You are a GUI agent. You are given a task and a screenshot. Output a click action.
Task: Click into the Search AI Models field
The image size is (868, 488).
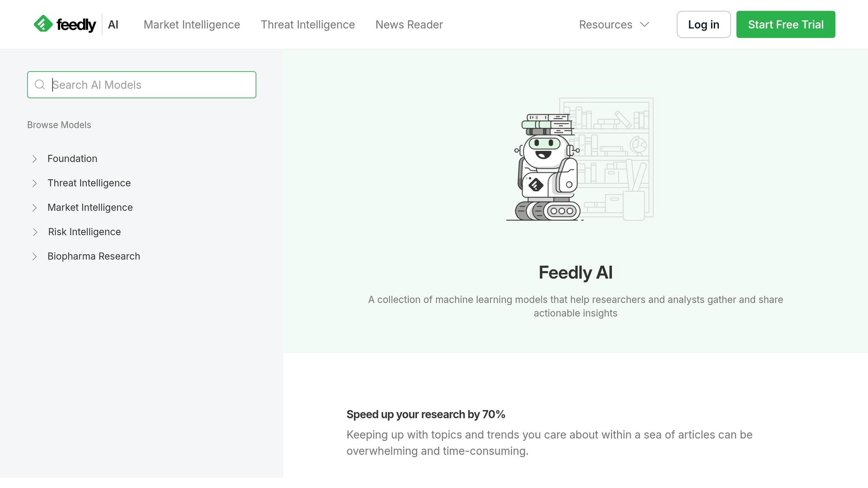point(142,85)
